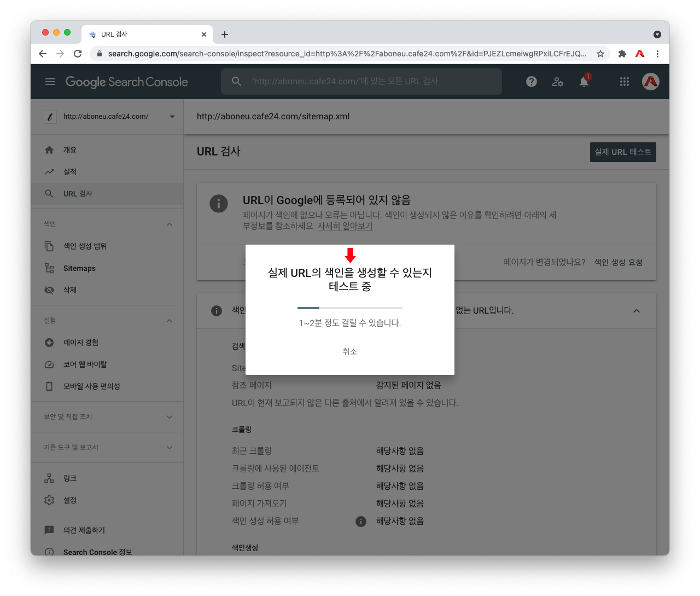Open 삭제 removals page

(x=107, y=290)
